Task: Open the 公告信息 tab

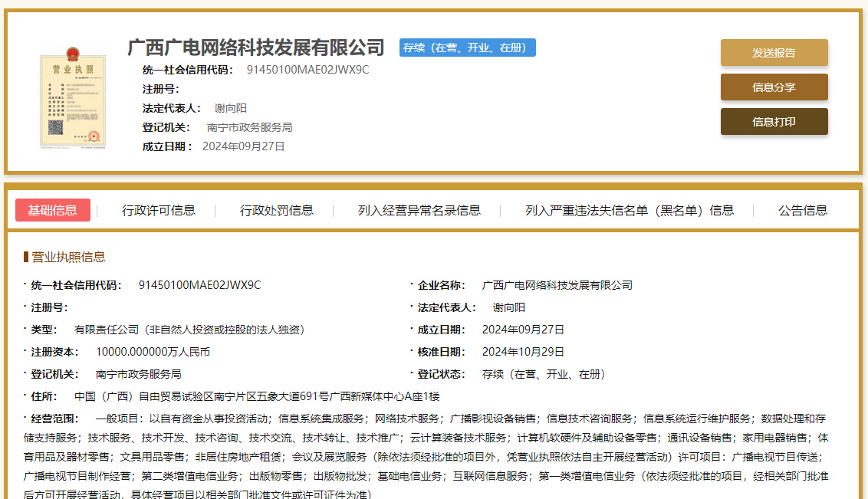Action: tap(803, 210)
